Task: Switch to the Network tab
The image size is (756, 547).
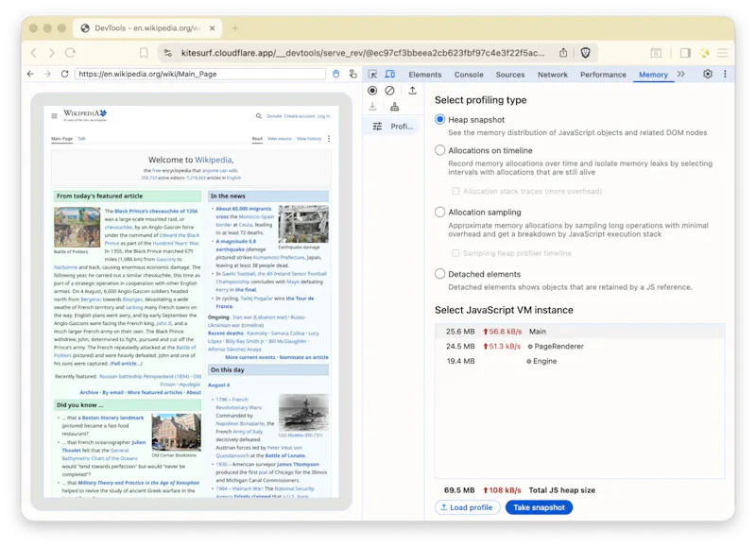Action: tap(553, 75)
